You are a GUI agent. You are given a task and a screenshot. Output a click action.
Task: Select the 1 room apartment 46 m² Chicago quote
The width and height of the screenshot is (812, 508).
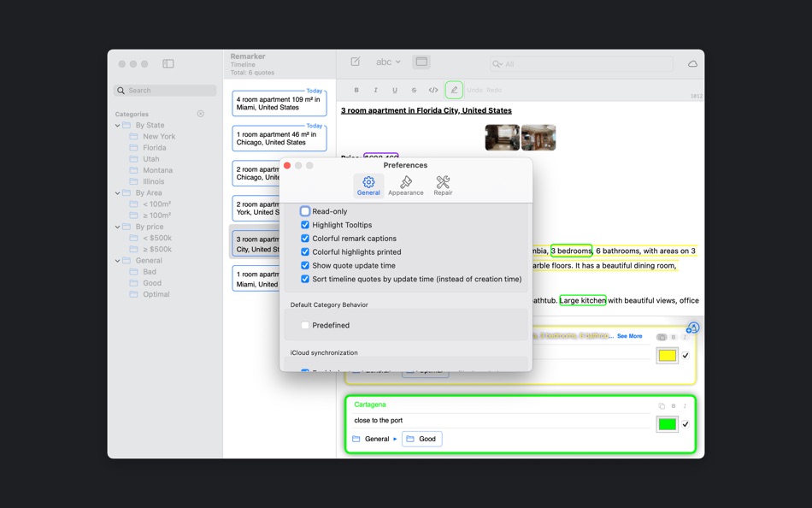[x=279, y=138]
